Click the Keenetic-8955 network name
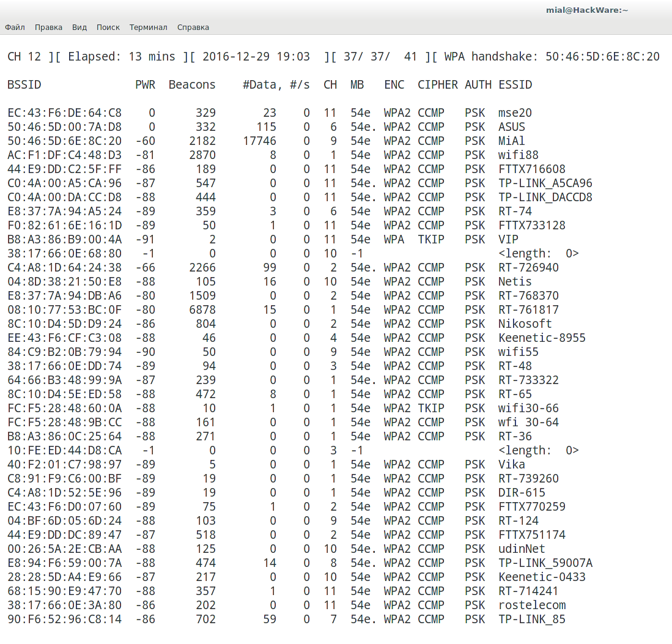The image size is (672, 644). (x=542, y=338)
